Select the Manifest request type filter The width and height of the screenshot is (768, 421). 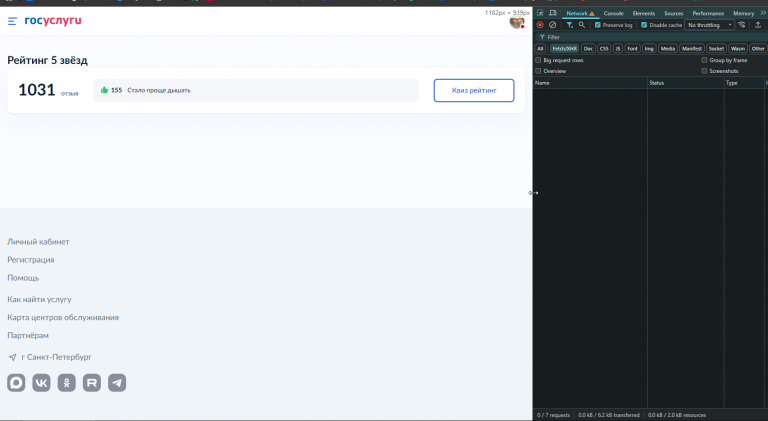pyautogui.click(x=692, y=48)
